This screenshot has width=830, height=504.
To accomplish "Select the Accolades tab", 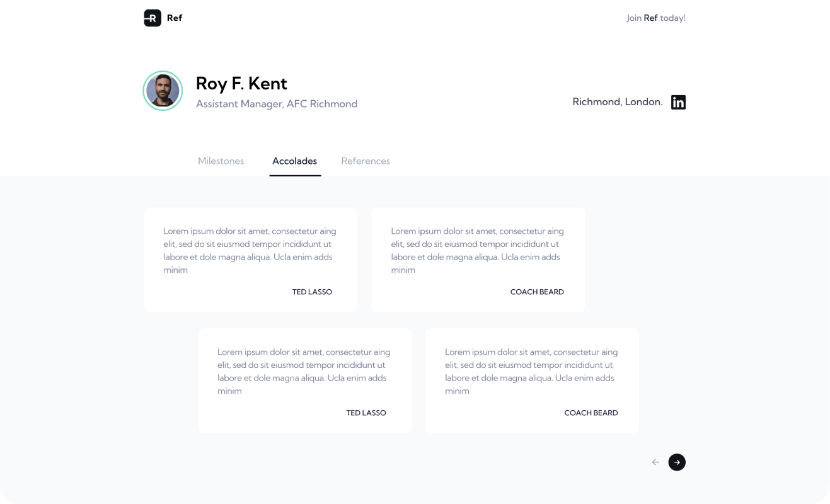I will tap(294, 161).
